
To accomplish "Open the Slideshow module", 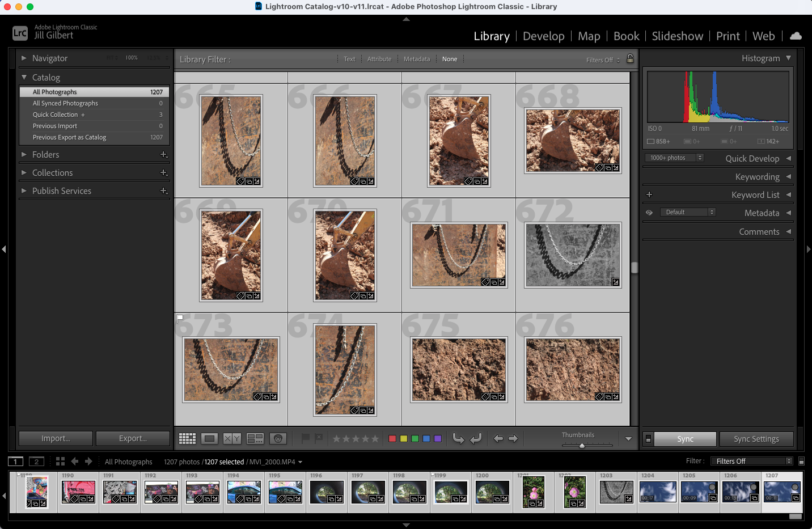I will pyautogui.click(x=677, y=36).
